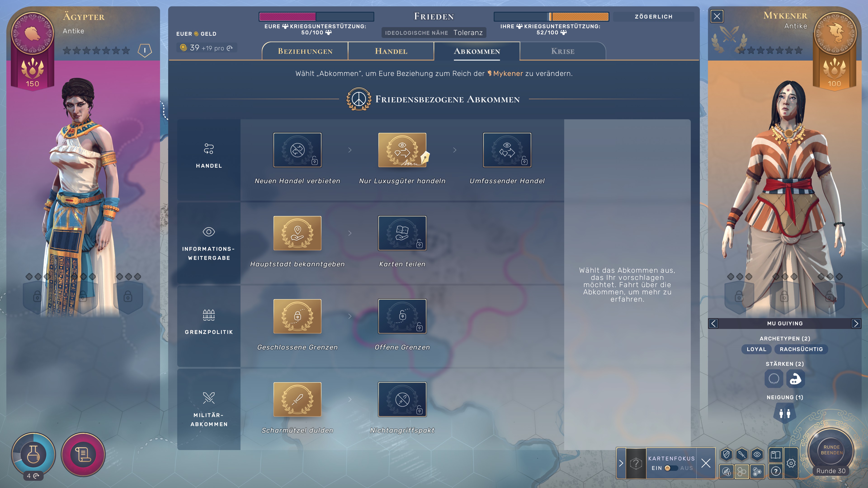The width and height of the screenshot is (868, 488).
Task: Click the research turns badge '4'
Action: (33, 476)
